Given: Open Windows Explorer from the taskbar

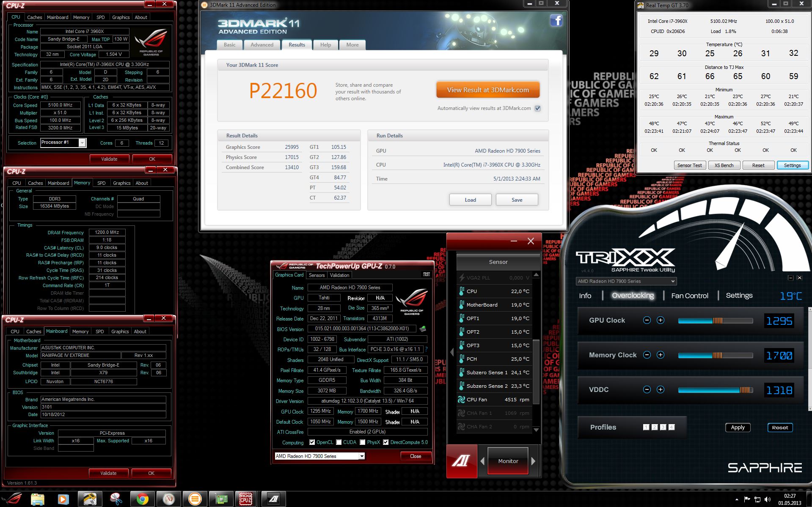Looking at the screenshot, I should 37,499.
